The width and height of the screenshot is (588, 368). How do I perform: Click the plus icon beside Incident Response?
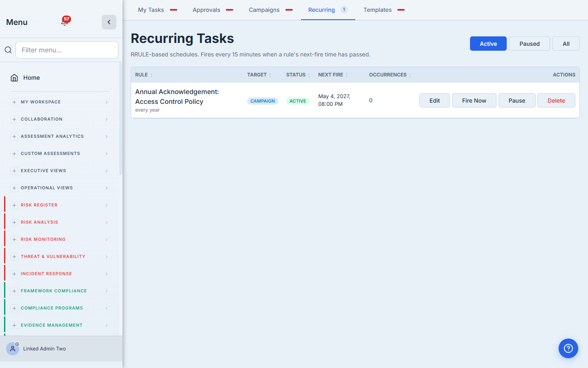14,274
